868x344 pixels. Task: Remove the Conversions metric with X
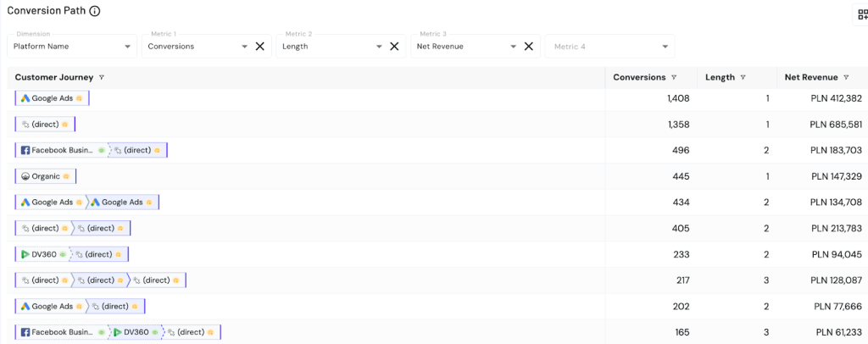(260, 47)
